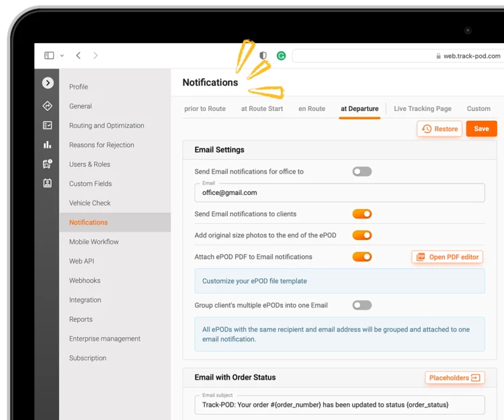Open Web API settings

click(x=81, y=261)
